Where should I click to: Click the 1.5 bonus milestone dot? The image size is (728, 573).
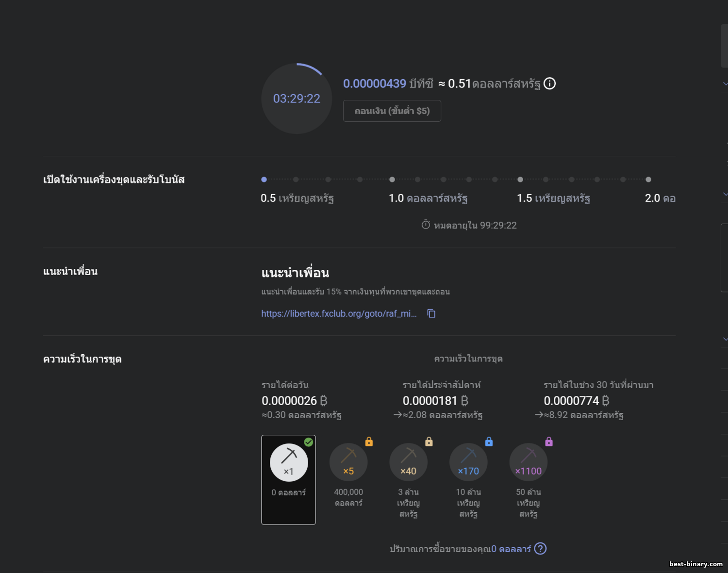click(x=520, y=180)
